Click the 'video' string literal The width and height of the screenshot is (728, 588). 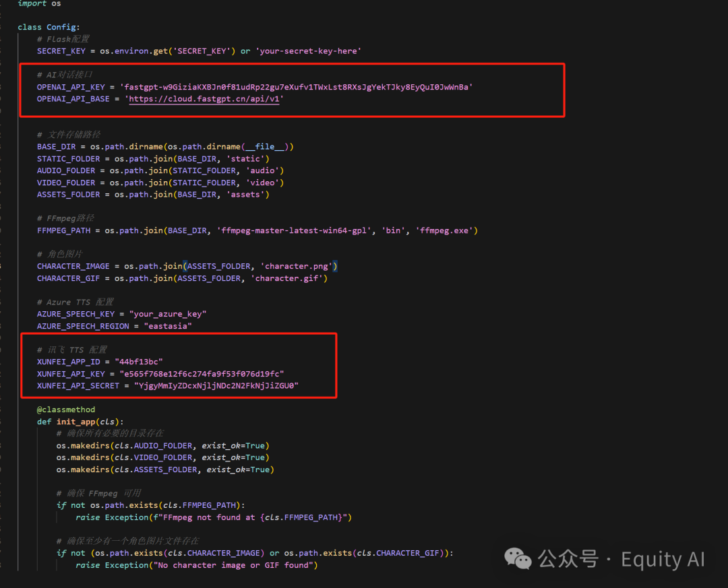pos(262,183)
